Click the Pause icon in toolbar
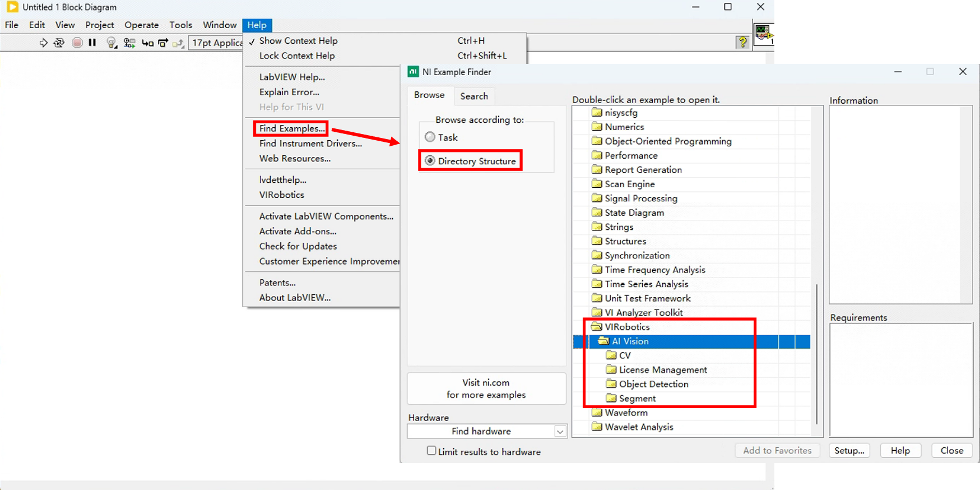Image resolution: width=980 pixels, height=490 pixels. (x=92, y=43)
